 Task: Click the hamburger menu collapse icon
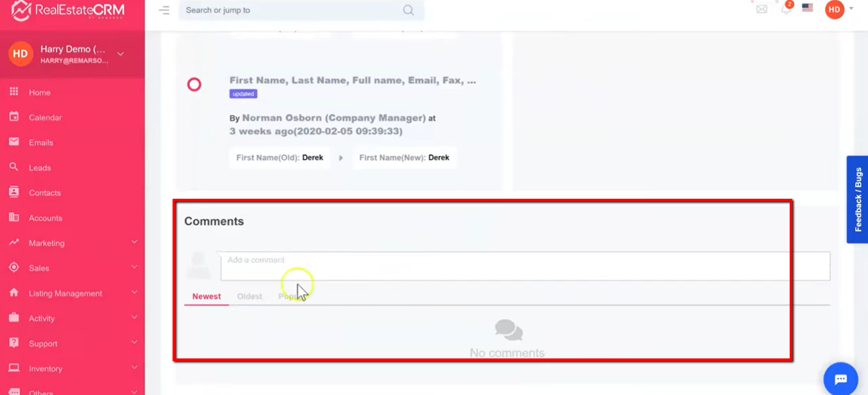click(x=164, y=10)
